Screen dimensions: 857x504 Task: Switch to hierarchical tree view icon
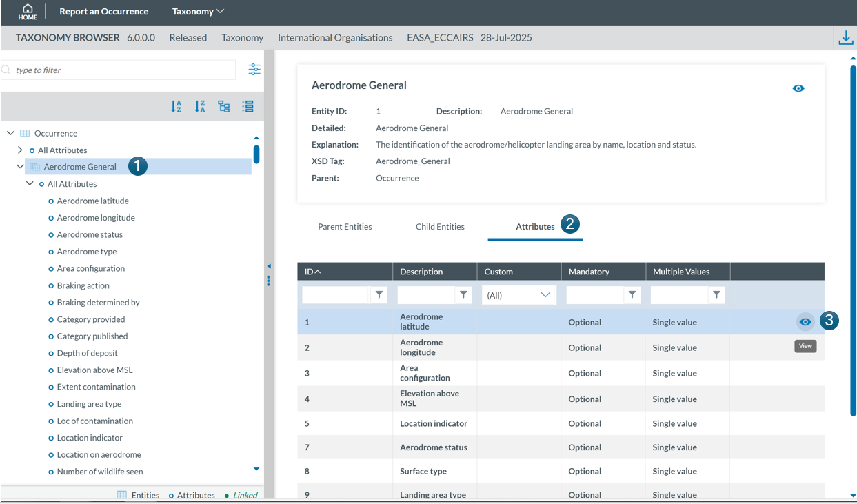click(224, 106)
